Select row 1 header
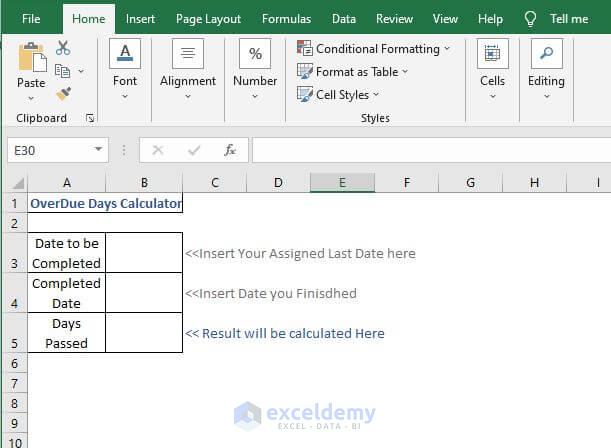611x448 pixels. [x=14, y=203]
